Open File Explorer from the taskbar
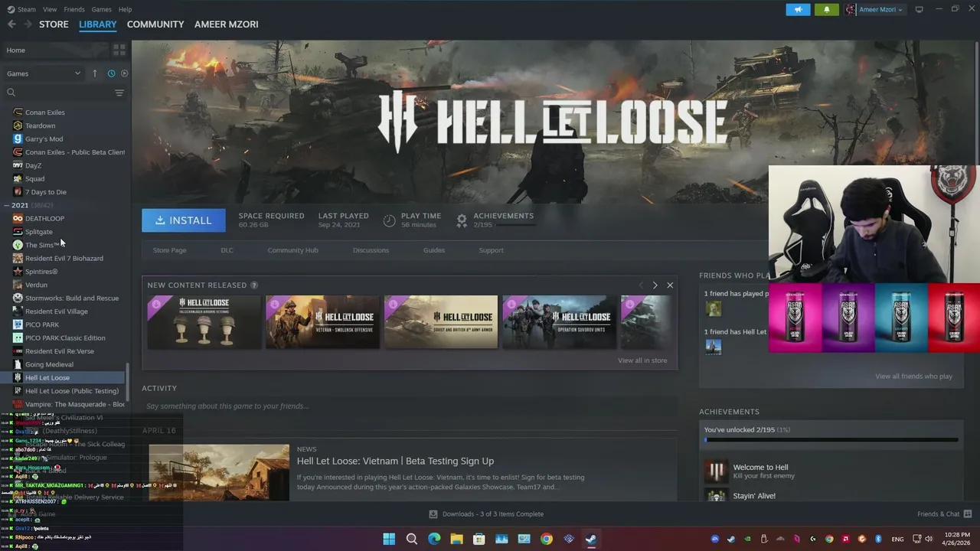Image resolution: width=980 pixels, height=551 pixels. click(x=456, y=539)
